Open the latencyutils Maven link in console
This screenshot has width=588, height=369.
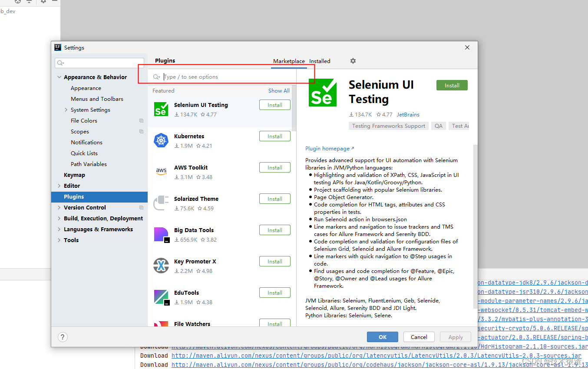377,356
